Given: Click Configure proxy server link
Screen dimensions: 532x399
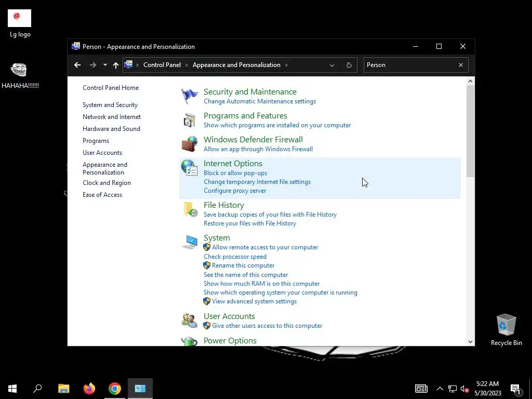Looking at the screenshot, I should [x=235, y=191].
